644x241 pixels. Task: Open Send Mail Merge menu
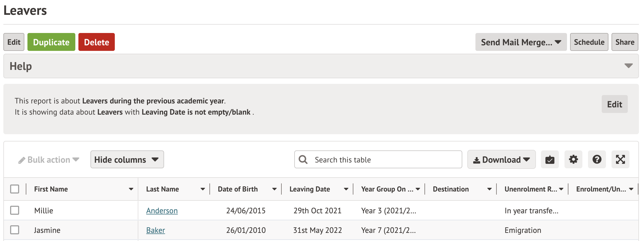(x=521, y=42)
